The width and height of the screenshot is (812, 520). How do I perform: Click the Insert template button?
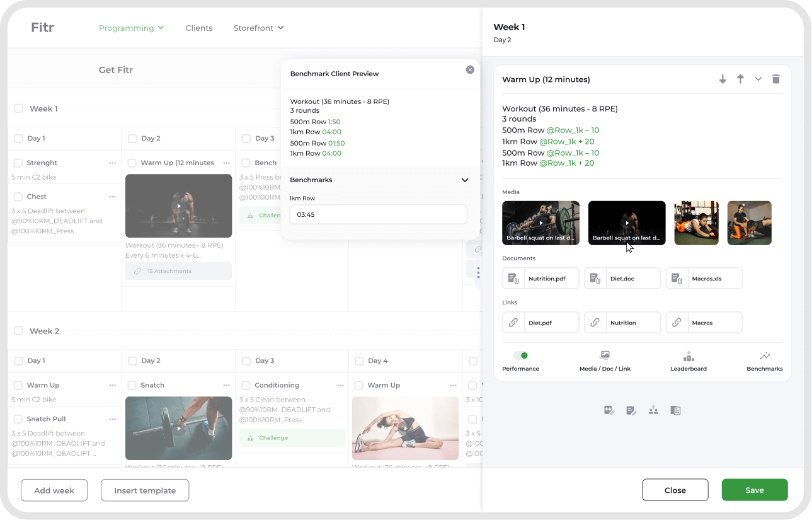[x=145, y=490]
